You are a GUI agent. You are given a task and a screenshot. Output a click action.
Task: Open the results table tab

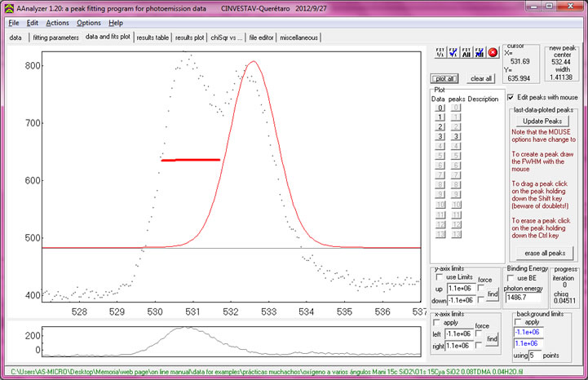click(153, 38)
